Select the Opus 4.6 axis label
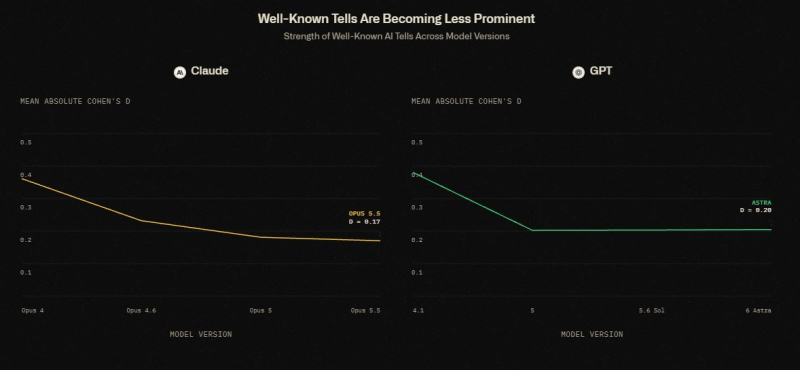The image size is (800, 370). coord(141,310)
